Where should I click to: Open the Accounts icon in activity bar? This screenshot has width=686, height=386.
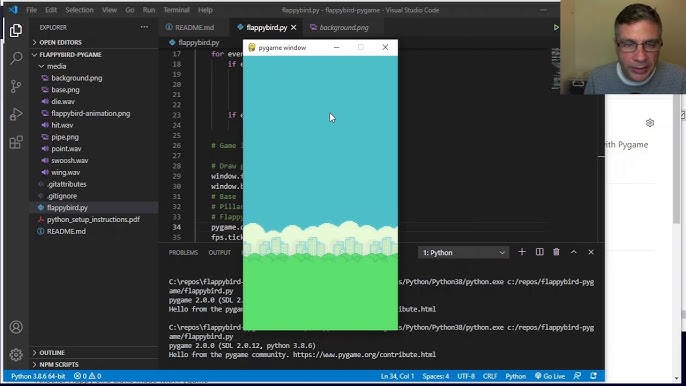(x=16, y=327)
